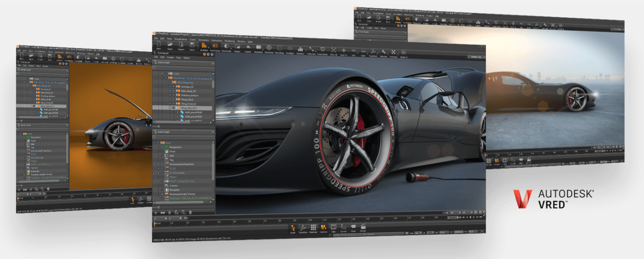Open upper Scene Graph dropdown in center window
Viewport: 644px width, 259px height.
coord(184,63)
